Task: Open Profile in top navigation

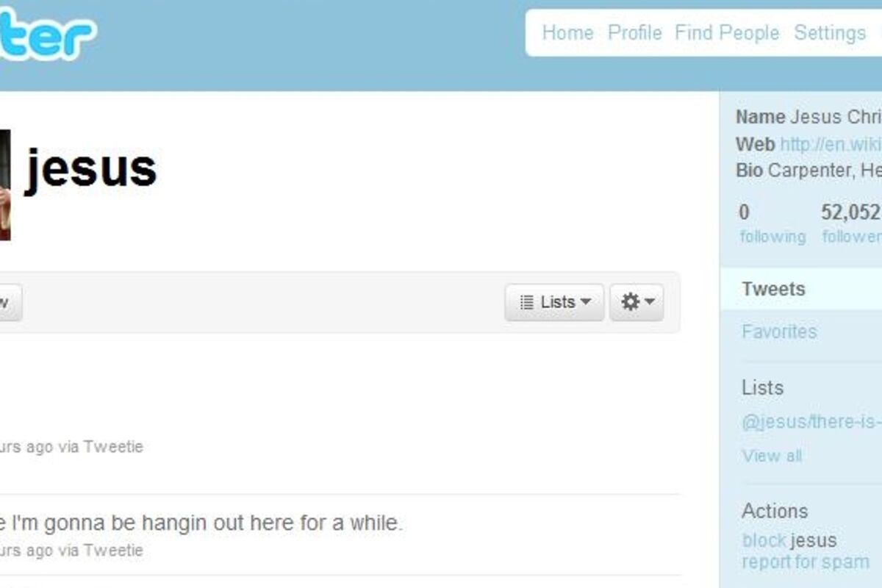Action: [635, 33]
